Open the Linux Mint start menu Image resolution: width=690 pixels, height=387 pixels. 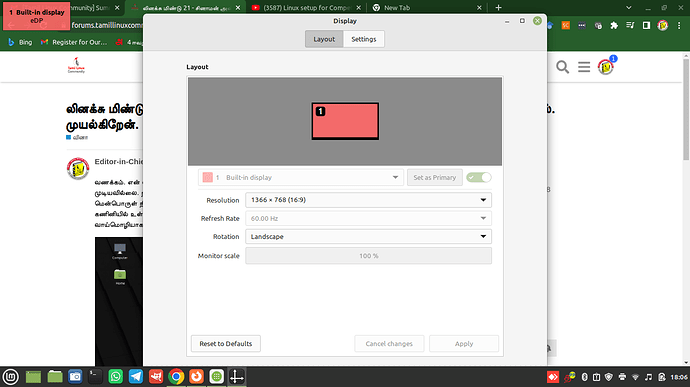click(11, 376)
